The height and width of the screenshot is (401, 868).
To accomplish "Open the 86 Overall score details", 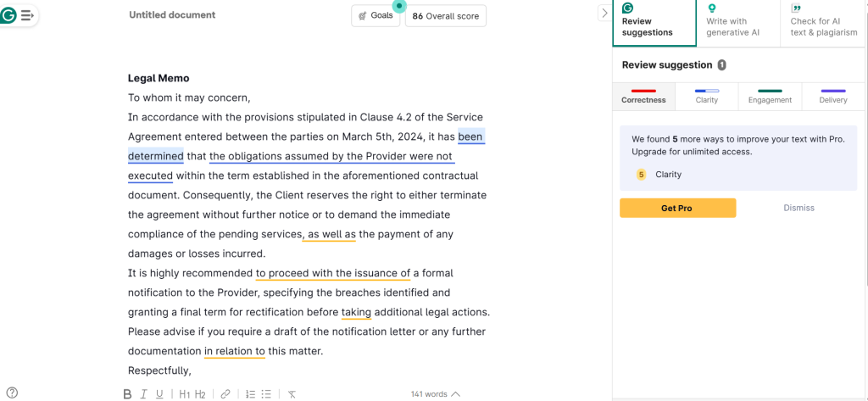I will [445, 16].
